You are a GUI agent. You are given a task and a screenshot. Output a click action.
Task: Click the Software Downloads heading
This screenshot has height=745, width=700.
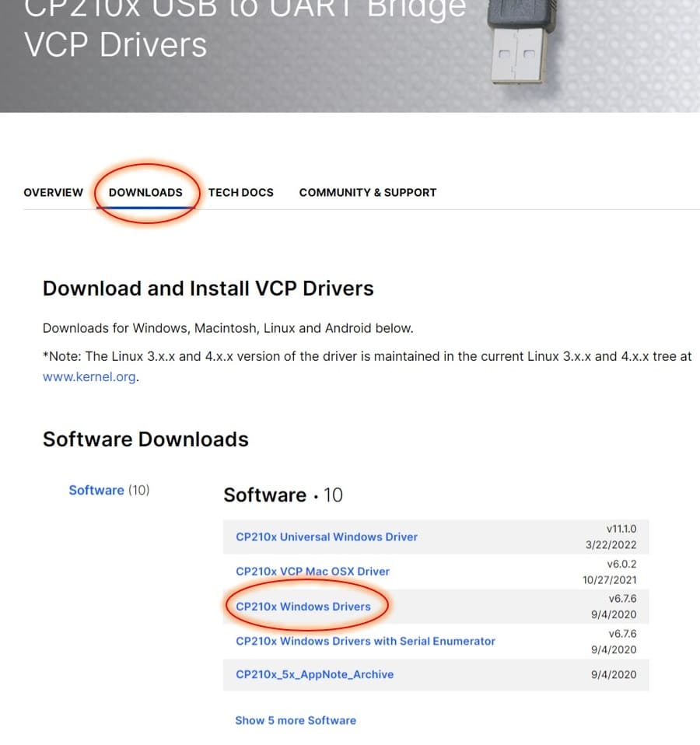point(145,439)
